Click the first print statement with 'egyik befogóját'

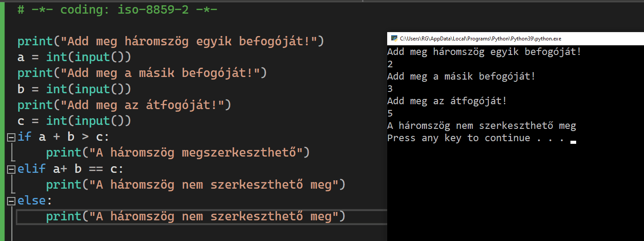170,41
